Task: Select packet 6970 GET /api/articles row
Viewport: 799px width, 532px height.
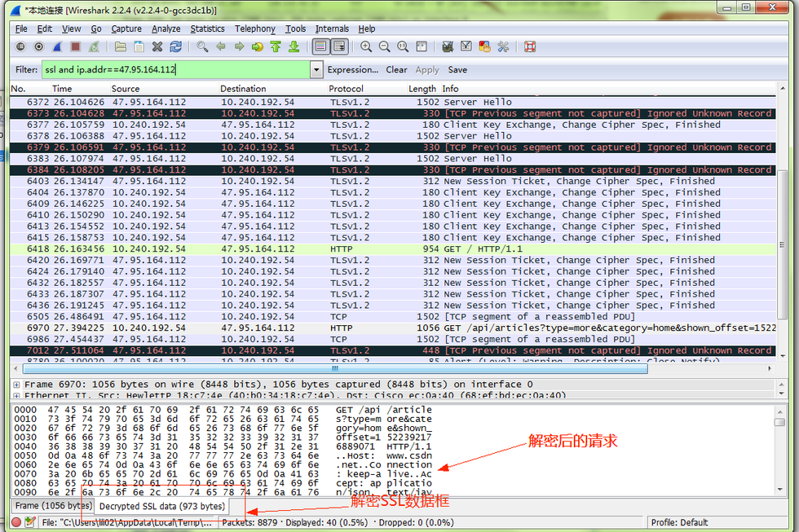Action: (393, 328)
